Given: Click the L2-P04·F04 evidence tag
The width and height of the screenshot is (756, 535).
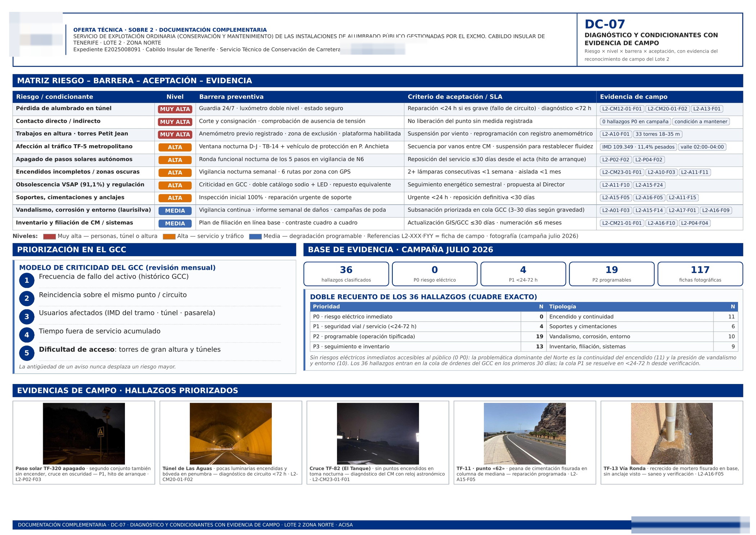Looking at the screenshot, I should [x=694, y=223].
